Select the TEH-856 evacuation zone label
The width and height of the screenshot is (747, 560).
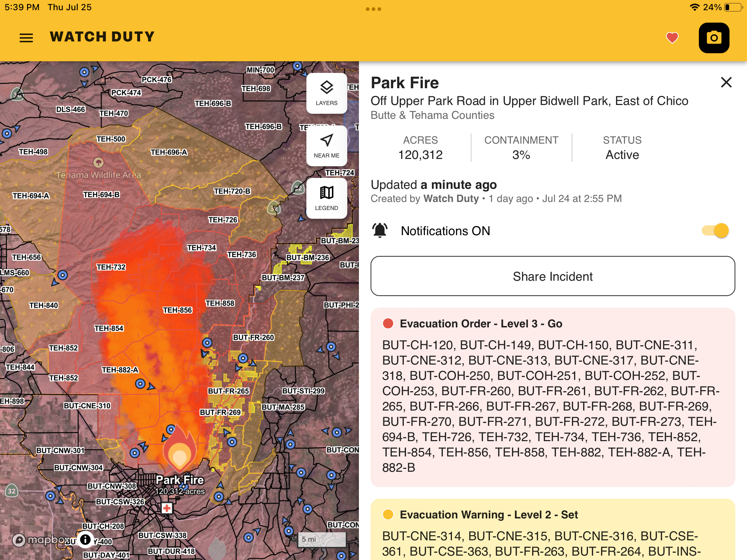(177, 310)
